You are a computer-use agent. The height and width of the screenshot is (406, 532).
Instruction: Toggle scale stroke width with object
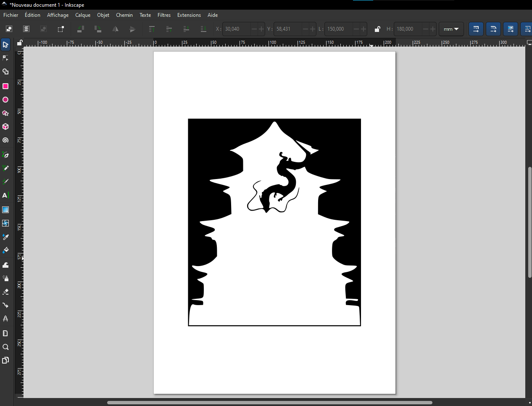pos(476,29)
